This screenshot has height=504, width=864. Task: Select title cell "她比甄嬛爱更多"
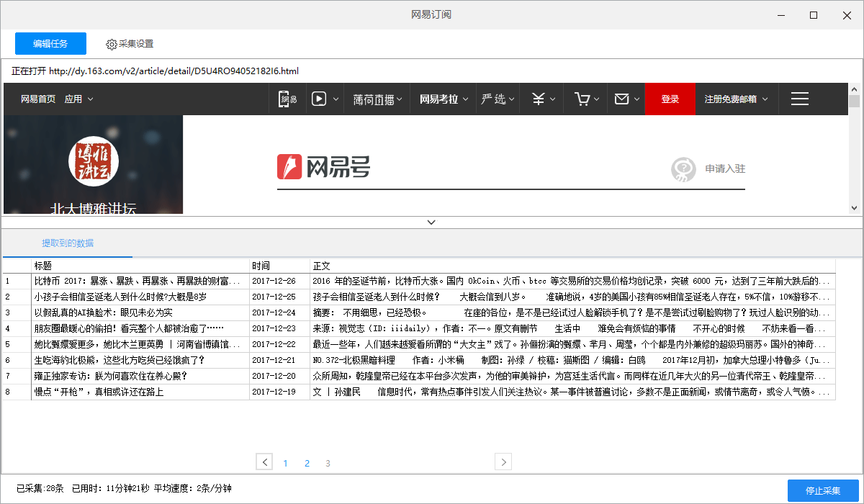tap(140, 344)
